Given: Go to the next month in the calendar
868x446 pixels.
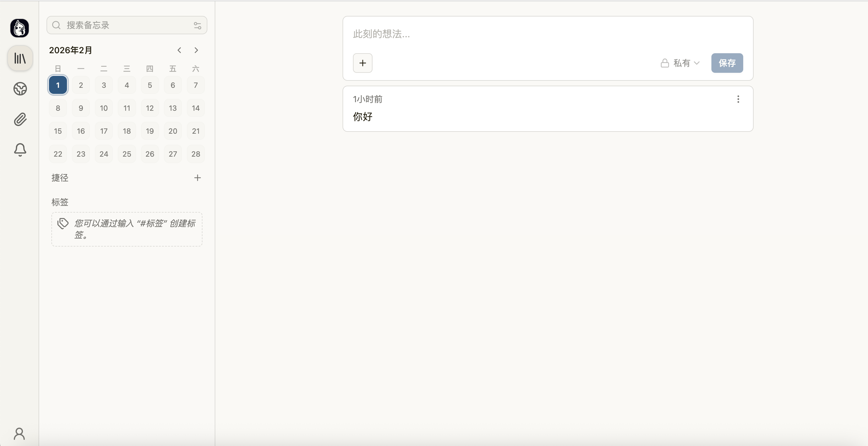Looking at the screenshot, I should [196, 50].
